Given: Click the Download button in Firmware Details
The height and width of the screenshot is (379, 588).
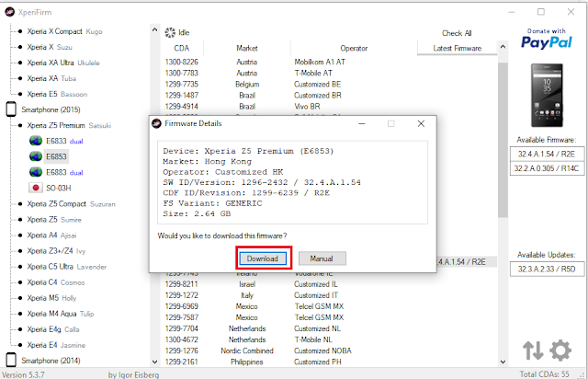Looking at the screenshot, I should tap(263, 258).
